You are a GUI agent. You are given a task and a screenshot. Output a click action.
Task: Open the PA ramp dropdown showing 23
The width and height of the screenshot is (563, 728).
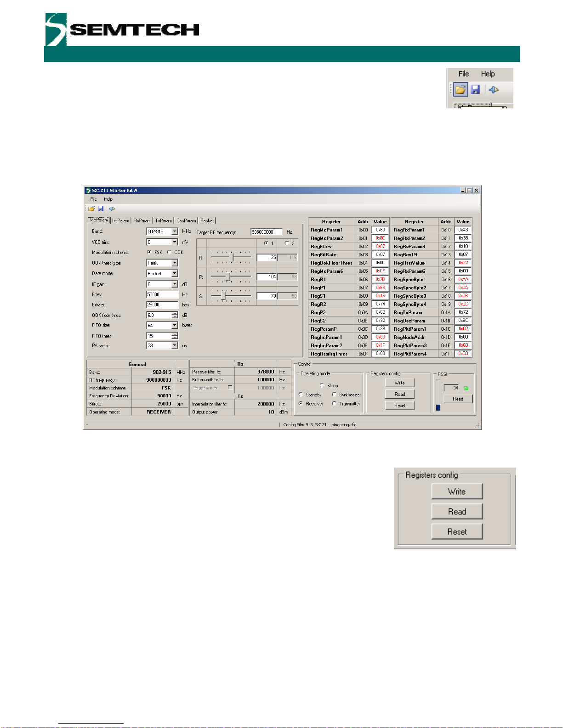tap(175, 345)
